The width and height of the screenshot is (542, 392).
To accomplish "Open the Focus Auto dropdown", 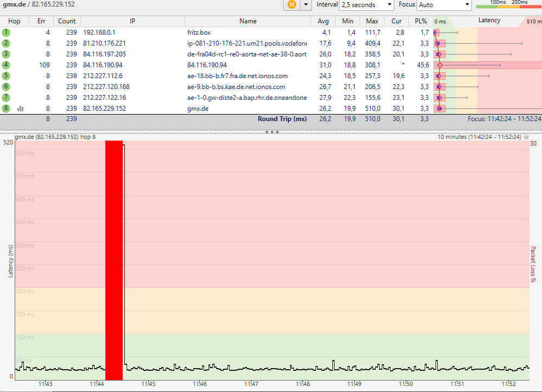I will (x=444, y=5).
